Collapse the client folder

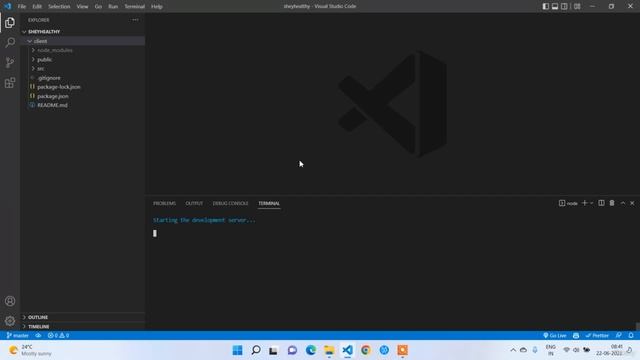(83, 41)
